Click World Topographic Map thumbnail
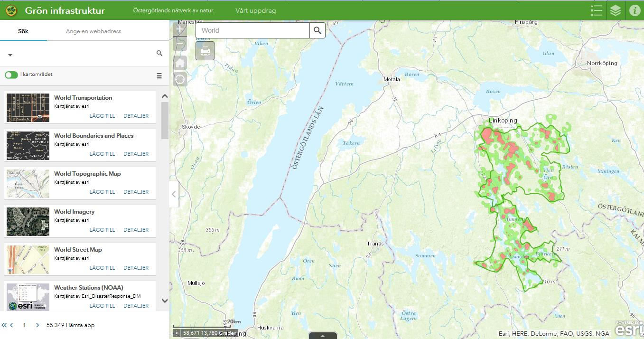Image resolution: width=644 pixels, height=339 pixels. (x=28, y=184)
